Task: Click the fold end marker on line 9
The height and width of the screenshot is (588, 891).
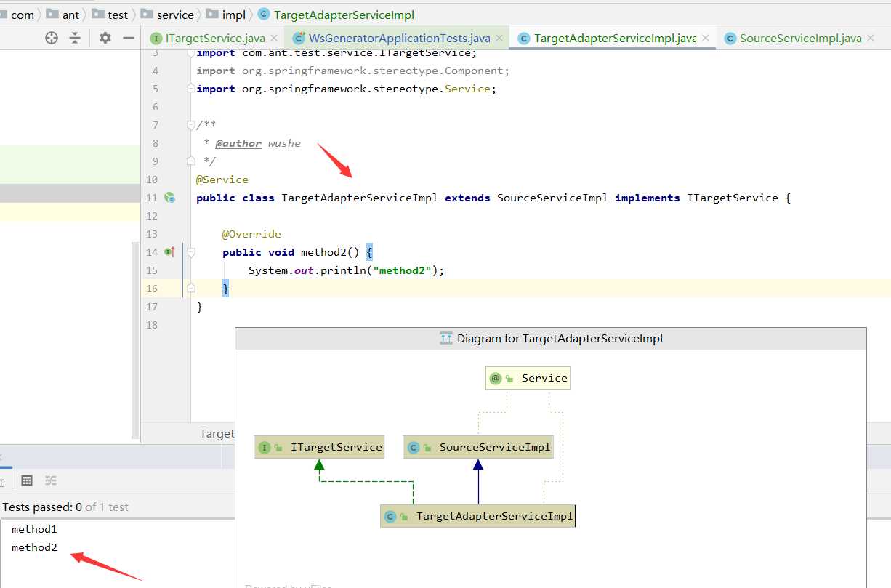Action: (190, 161)
